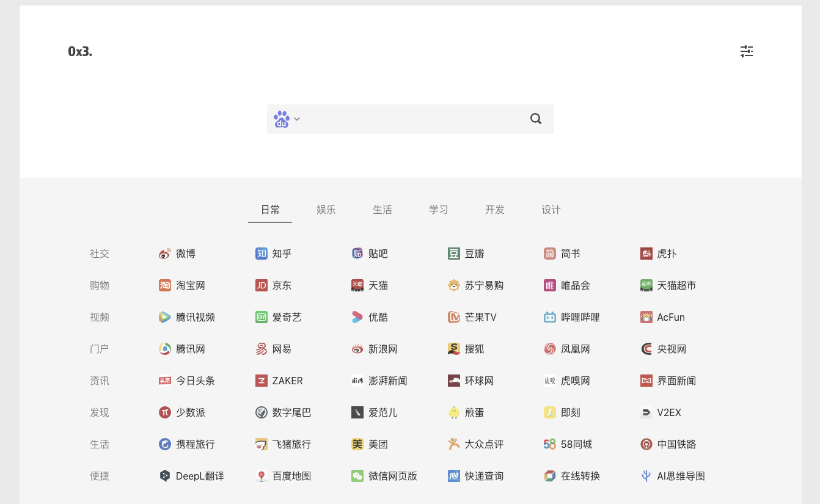Screen dimensions: 820x504
Task: Click the AcFun icon
Action: (x=646, y=317)
